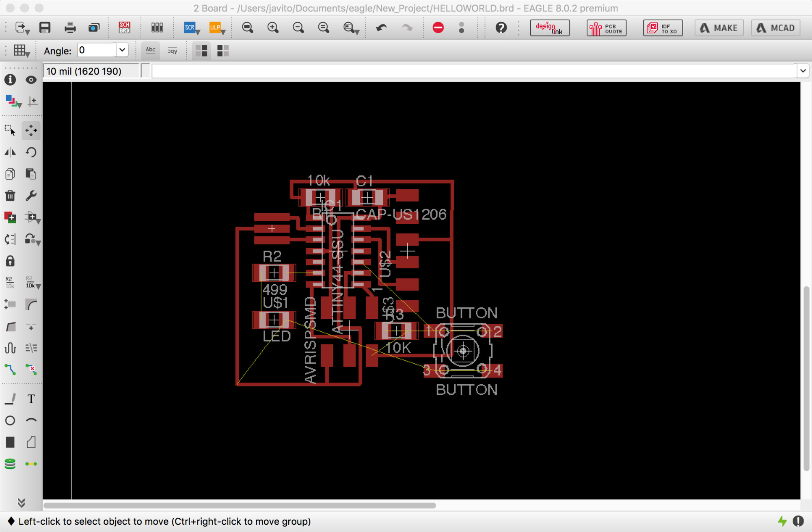
Task: Select the Copy tool
Action: [x=10, y=174]
